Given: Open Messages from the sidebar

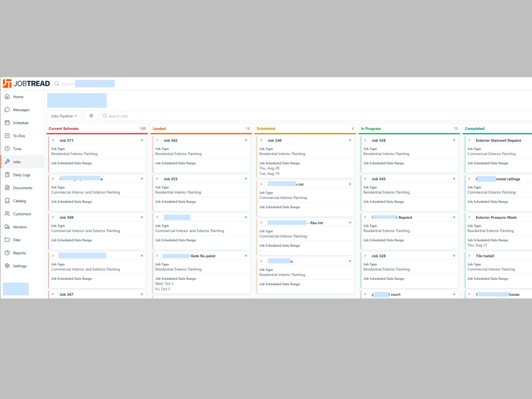Looking at the screenshot, I should (x=22, y=110).
